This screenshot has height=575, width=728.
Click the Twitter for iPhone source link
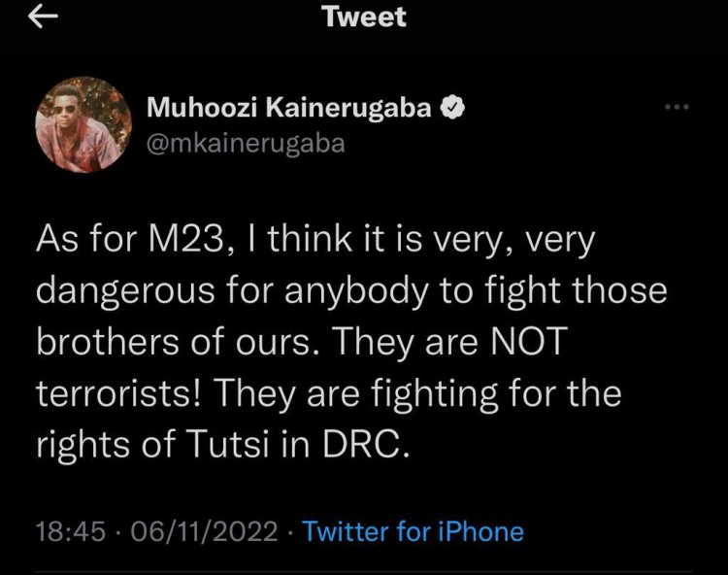point(413,532)
